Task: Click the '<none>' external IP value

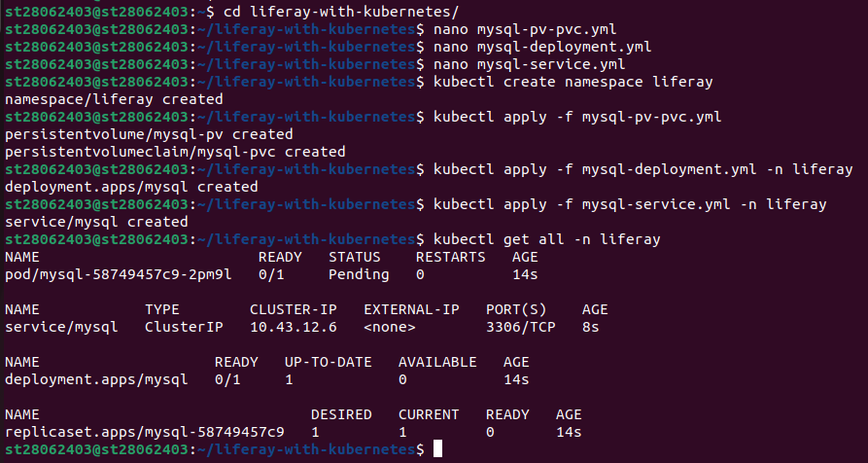Action: click(x=389, y=328)
